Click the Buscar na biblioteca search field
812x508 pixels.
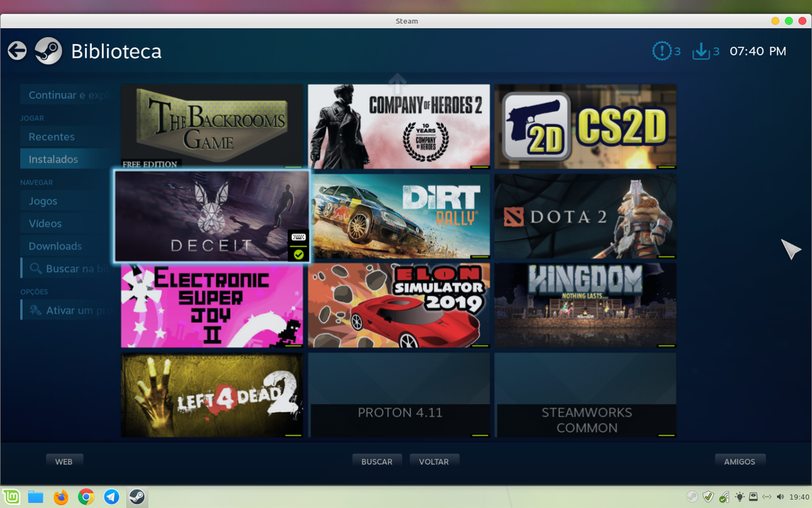tap(69, 268)
